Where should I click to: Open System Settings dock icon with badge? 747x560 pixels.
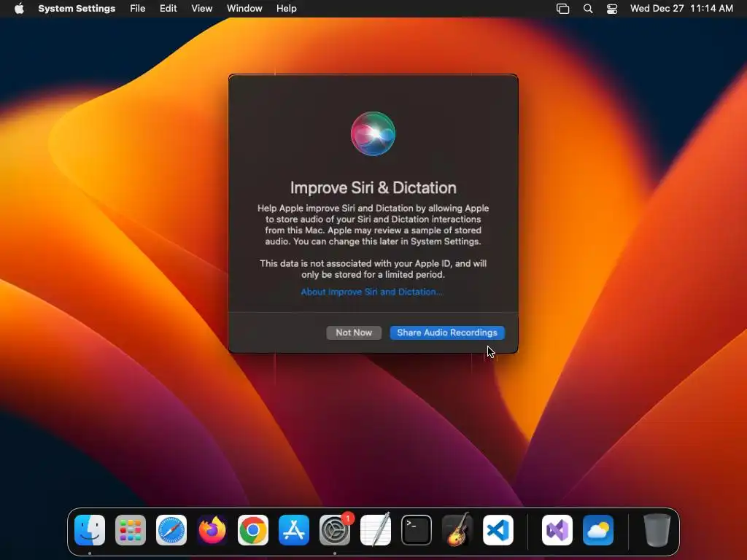tap(335, 530)
